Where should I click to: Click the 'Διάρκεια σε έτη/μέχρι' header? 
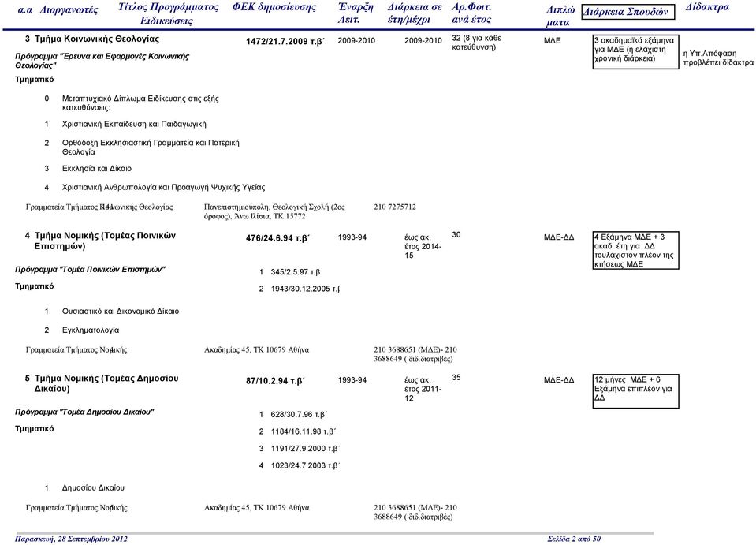point(415,13)
